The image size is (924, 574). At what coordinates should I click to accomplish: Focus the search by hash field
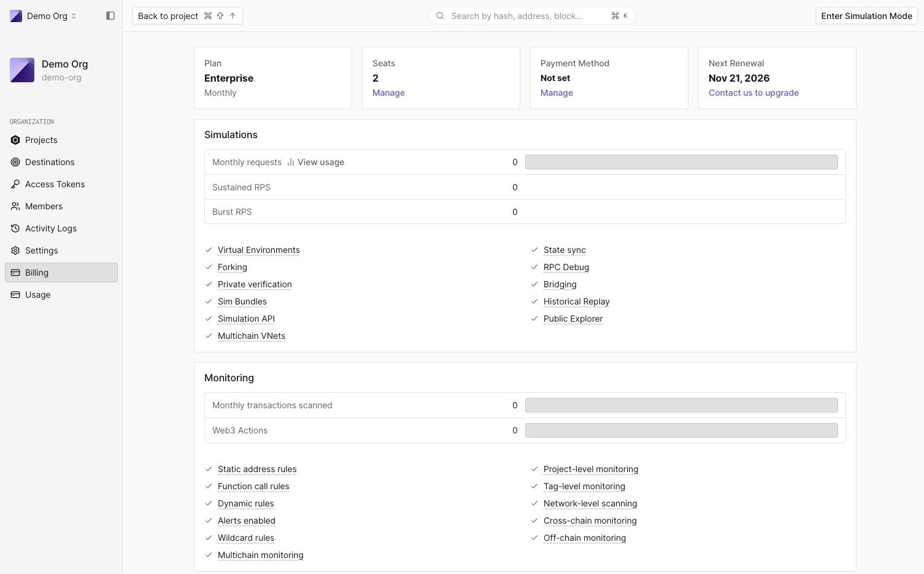coord(531,16)
